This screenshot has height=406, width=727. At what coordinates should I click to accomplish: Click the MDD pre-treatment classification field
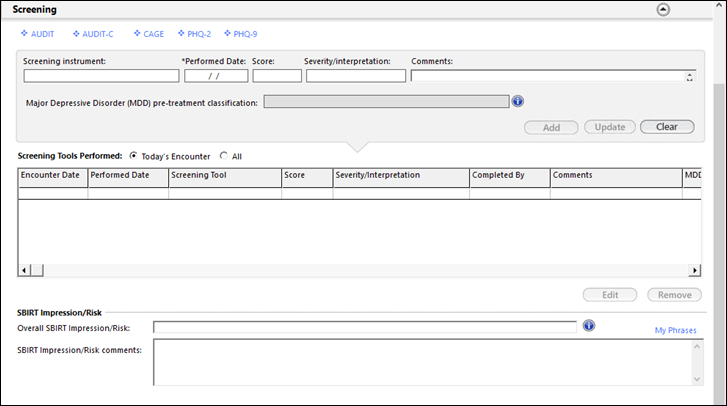coord(386,102)
